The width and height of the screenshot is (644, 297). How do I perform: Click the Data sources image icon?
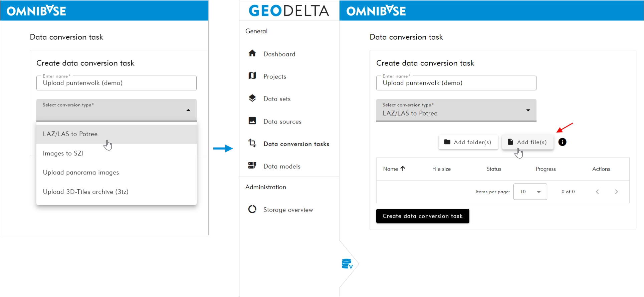tap(252, 121)
